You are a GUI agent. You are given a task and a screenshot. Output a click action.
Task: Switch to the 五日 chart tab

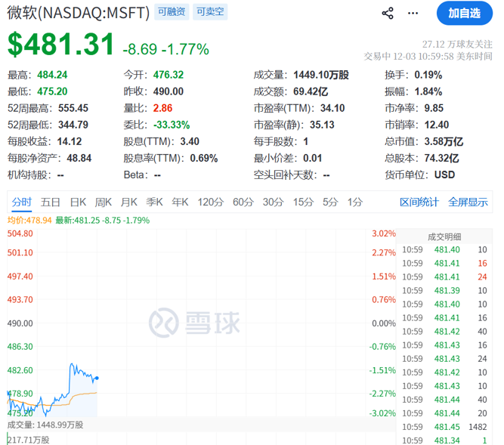point(51,202)
